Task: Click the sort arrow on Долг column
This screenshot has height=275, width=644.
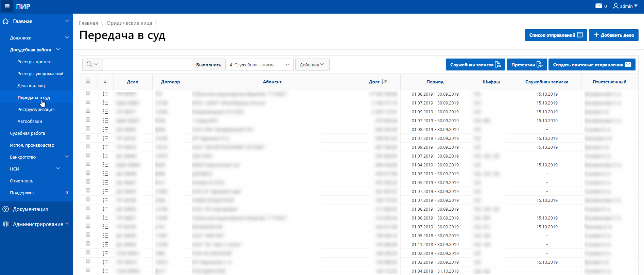Action: (x=384, y=82)
